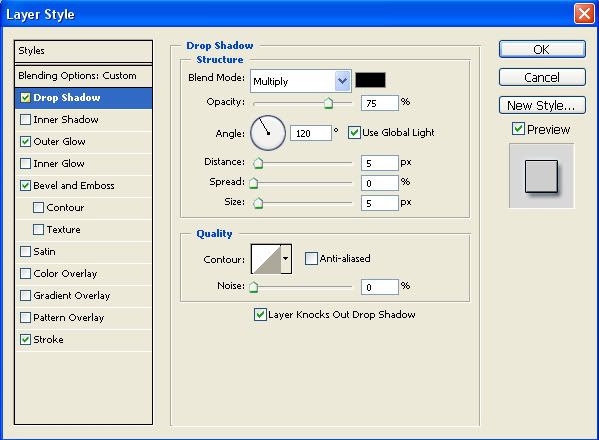Enable the Gradient Overlay checkbox
The width and height of the screenshot is (599, 440).
[25, 296]
